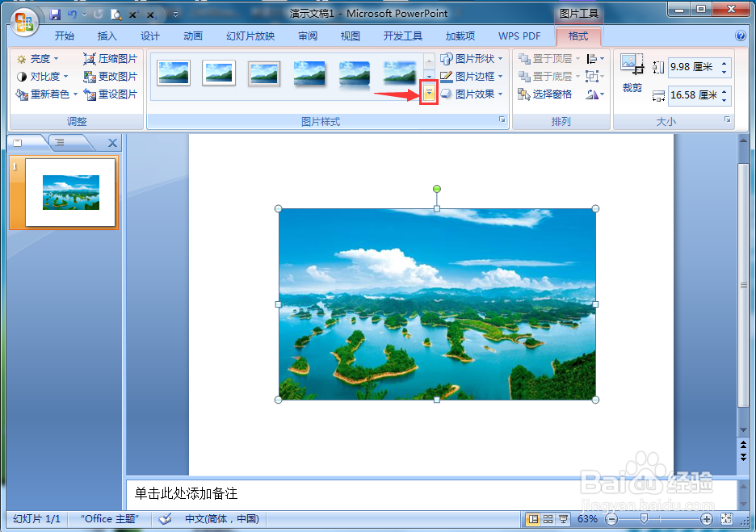Open the WPS PDF tab
The width and height of the screenshot is (756, 532).
(x=519, y=36)
